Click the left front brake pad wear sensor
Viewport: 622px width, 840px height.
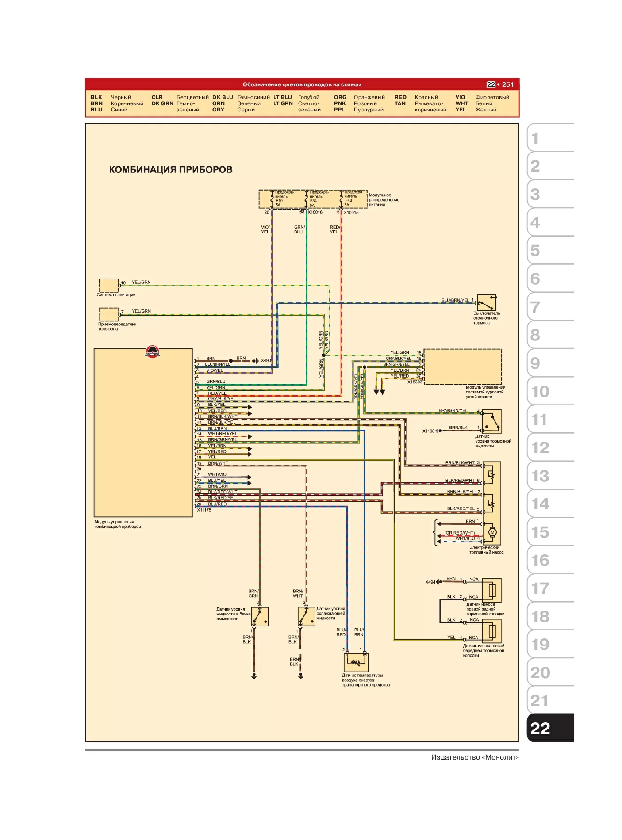(x=491, y=631)
